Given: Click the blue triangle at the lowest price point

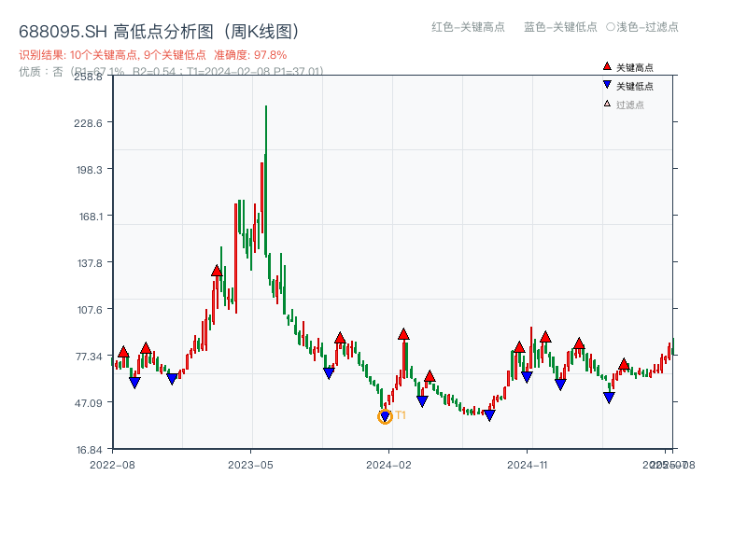Looking at the screenshot, I should (x=385, y=415).
